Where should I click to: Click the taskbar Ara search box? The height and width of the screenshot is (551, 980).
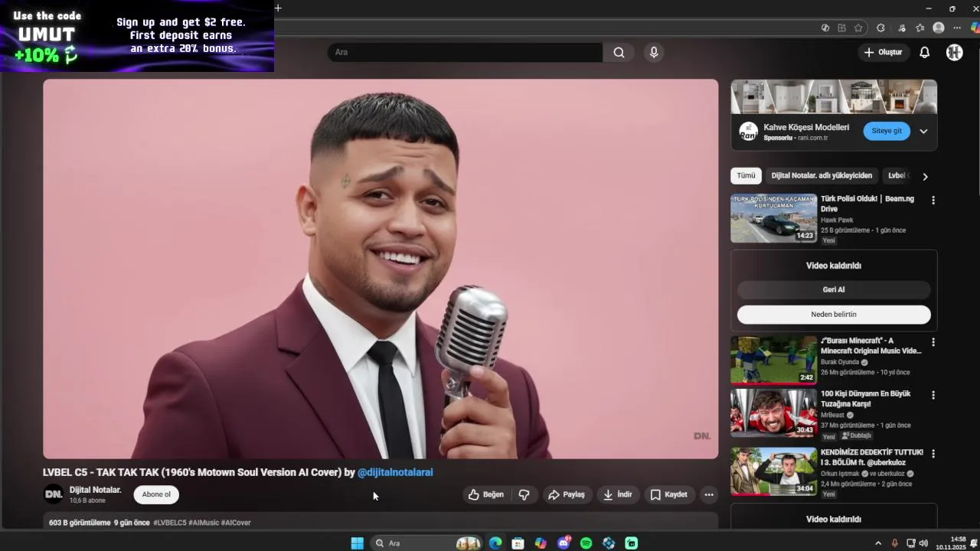point(426,543)
